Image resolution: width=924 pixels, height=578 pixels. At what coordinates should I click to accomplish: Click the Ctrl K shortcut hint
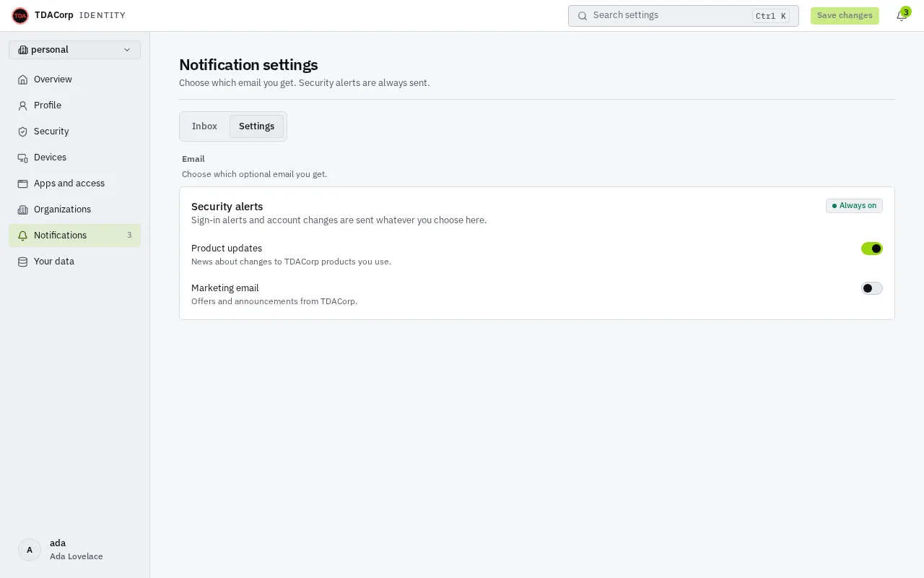771,16
